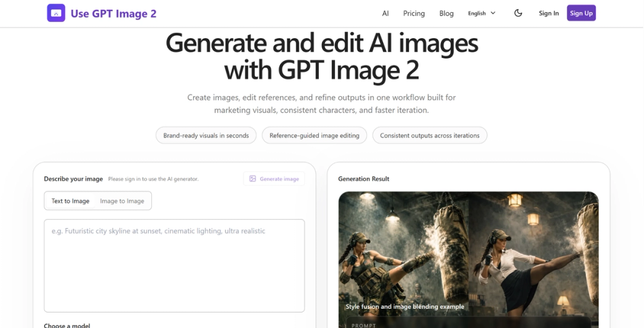Open the English language dropdown

click(482, 13)
